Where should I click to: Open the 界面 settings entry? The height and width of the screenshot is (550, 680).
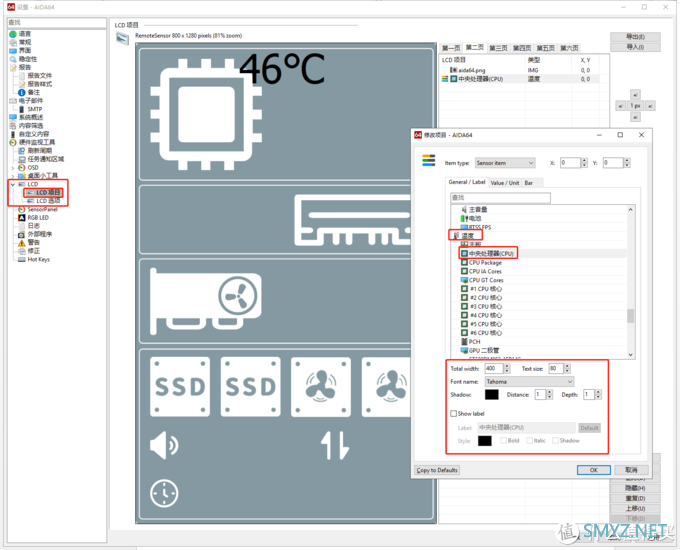[x=25, y=50]
